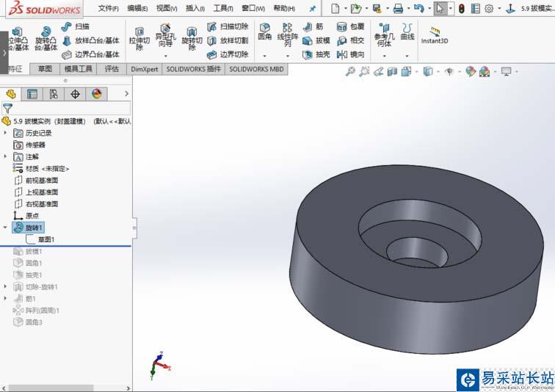The width and height of the screenshot is (555, 392).
Task: Open the PropertyManager tab icon
Action: [32, 94]
